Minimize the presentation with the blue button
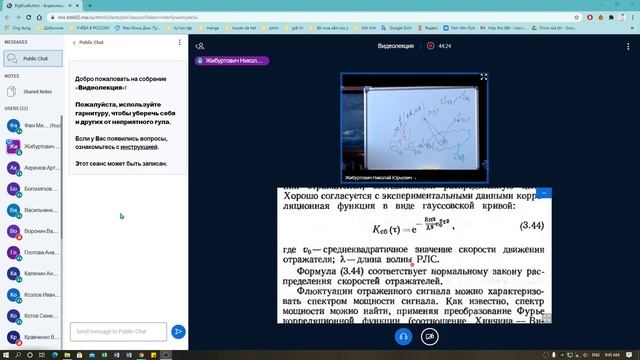This screenshot has width=640, height=360. point(544,193)
